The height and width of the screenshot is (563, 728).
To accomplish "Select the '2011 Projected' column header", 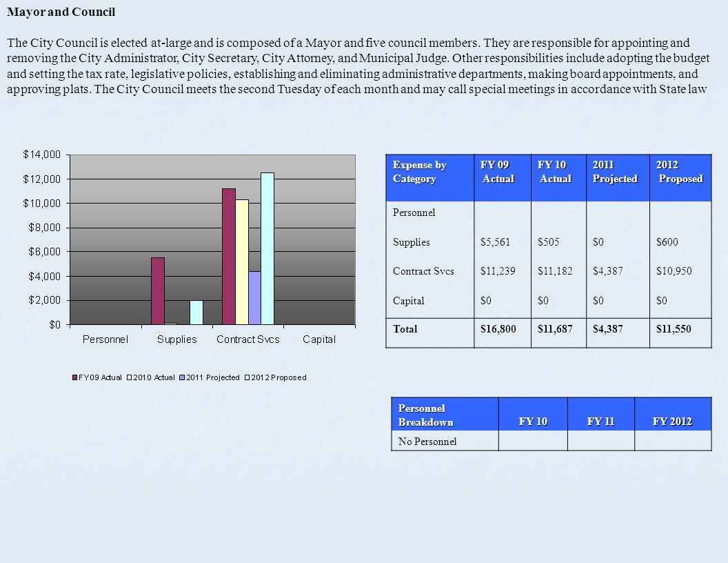I will point(618,178).
